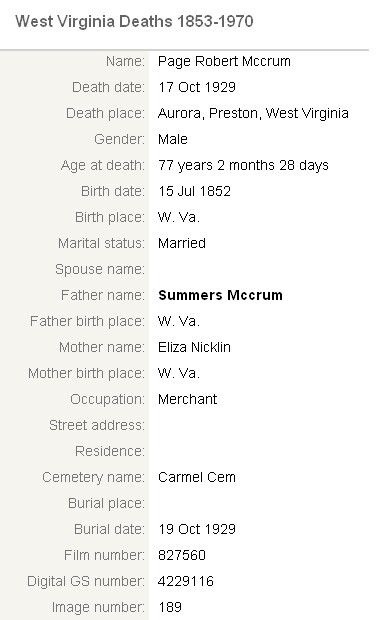Click the Digital GS number 4229116
376x620 pixels.
185,581
